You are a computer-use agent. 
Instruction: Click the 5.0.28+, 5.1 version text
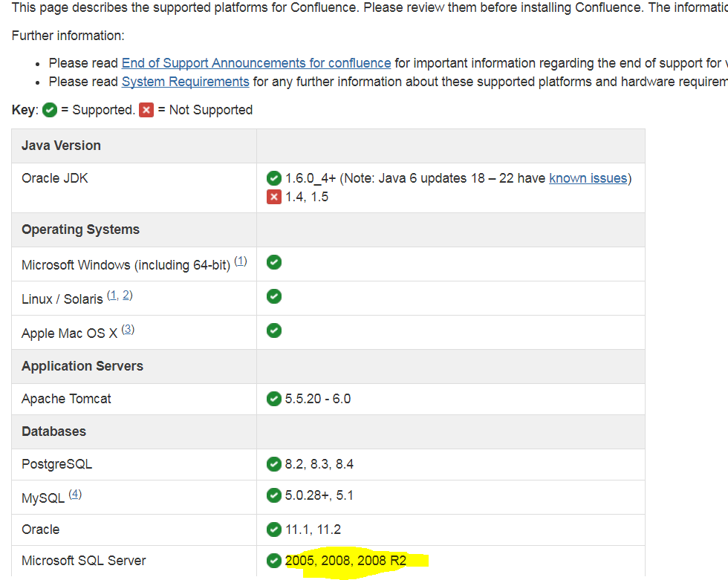pos(319,495)
